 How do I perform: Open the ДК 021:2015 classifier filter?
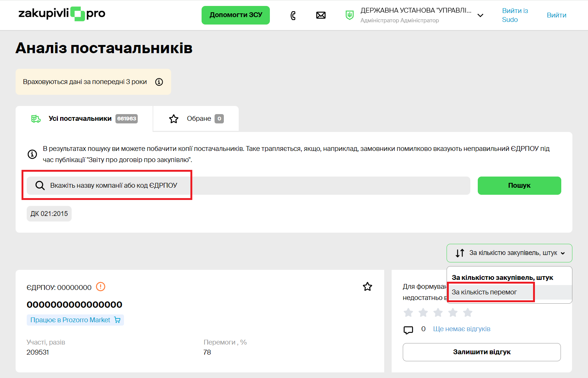[x=49, y=214]
